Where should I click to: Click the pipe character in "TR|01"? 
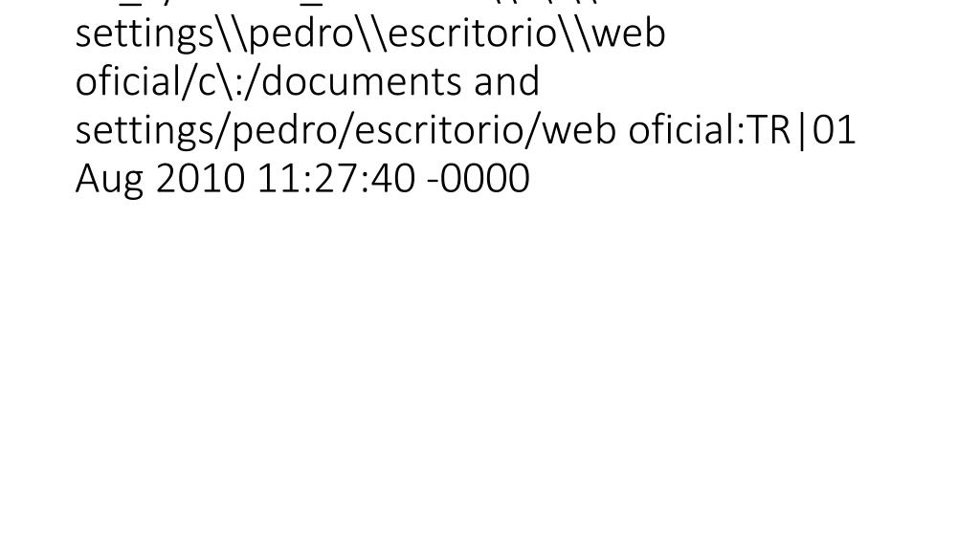click(802, 130)
